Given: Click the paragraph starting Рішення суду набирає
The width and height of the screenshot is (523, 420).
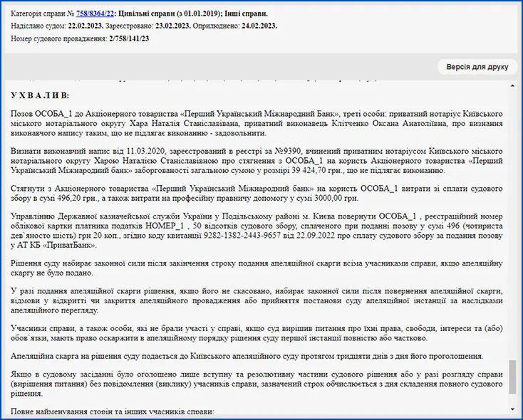Looking at the screenshot, I should click(x=257, y=268).
